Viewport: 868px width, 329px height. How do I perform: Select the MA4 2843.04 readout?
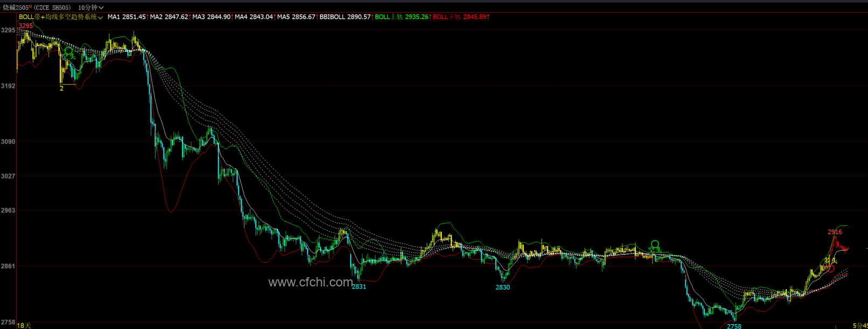(x=254, y=17)
